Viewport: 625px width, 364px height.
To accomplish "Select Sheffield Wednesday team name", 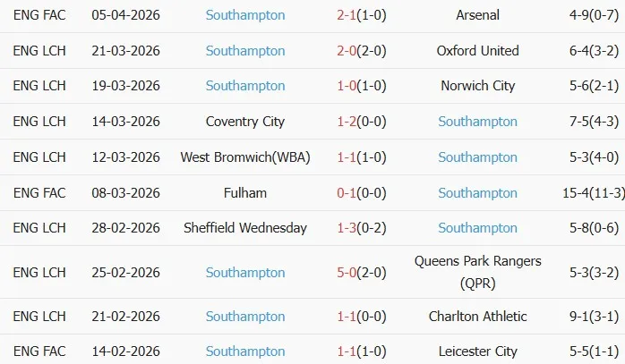I will tap(245, 228).
